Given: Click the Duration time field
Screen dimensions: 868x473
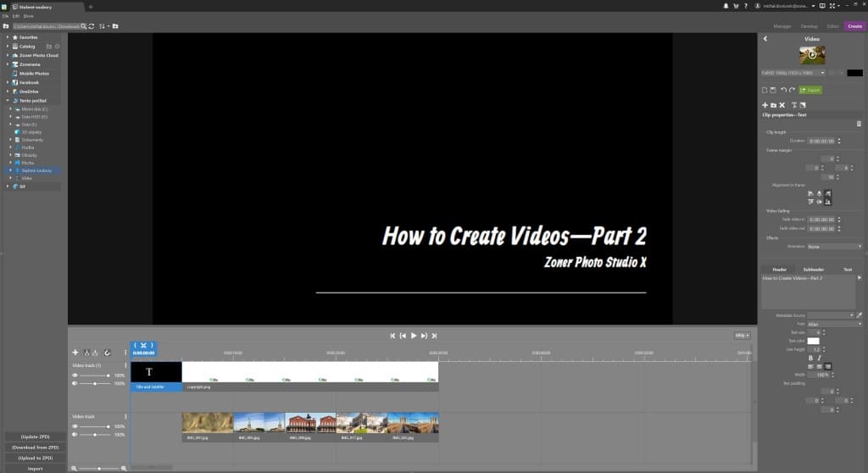Looking at the screenshot, I should pyautogui.click(x=821, y=142).
